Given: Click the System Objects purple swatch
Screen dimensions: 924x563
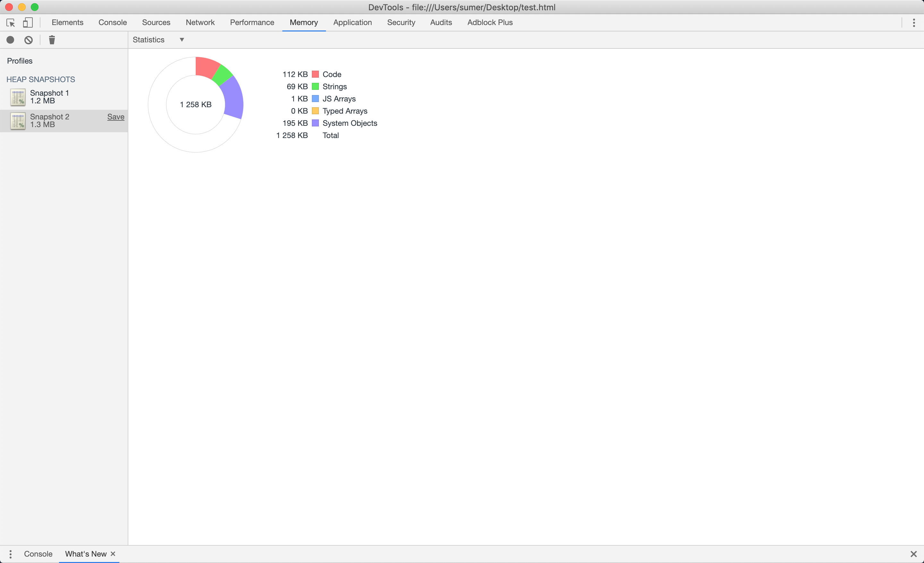Looking at the screenshot, I should (x=315, y=123).
